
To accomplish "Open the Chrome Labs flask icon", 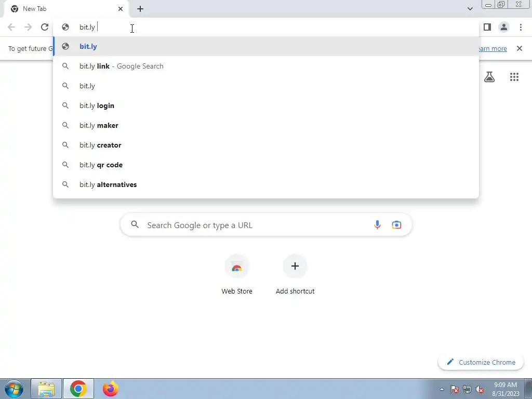I will point(489,77).
